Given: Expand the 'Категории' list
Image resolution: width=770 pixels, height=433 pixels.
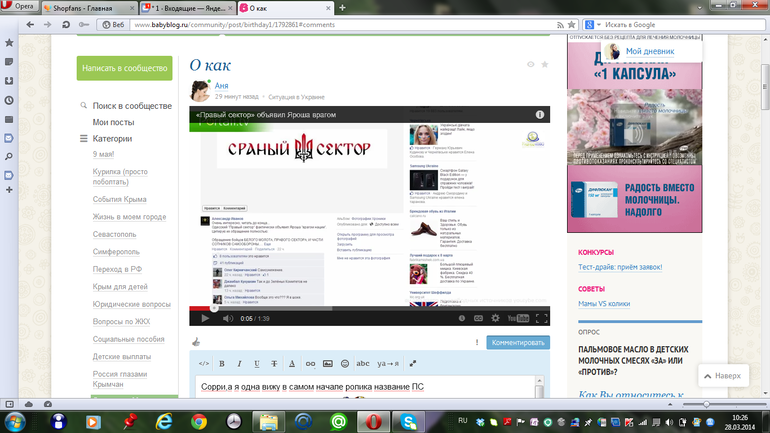Looking at the screenshot, I should [112, 138].
